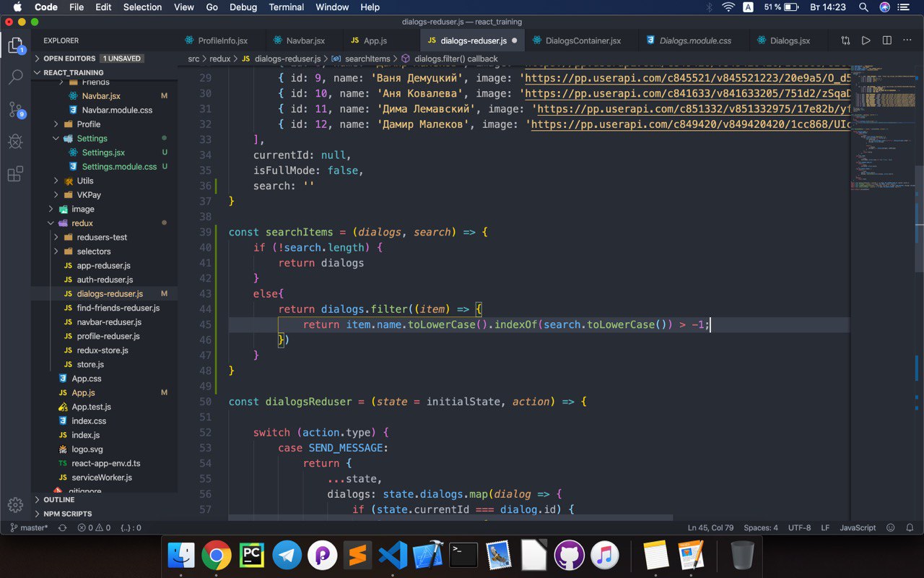Click the Run play icon in editor toolbar
Viewport: 924px width, 578px height.
866,40
